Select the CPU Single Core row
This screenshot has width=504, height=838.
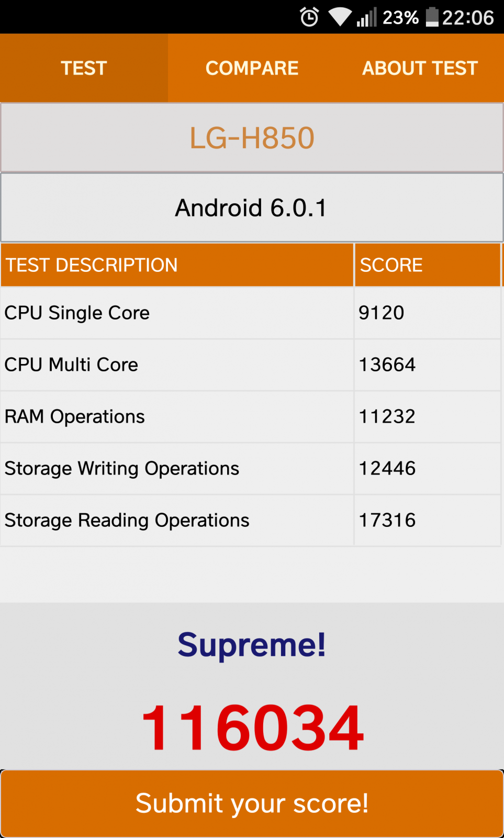click(251, 313)
